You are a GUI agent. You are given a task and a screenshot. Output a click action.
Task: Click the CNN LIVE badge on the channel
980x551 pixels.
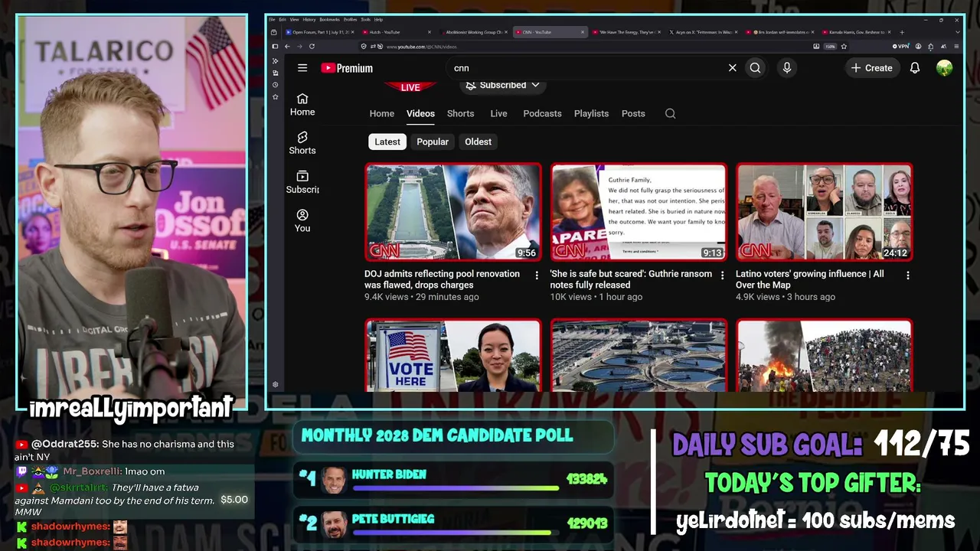[410, 87]
